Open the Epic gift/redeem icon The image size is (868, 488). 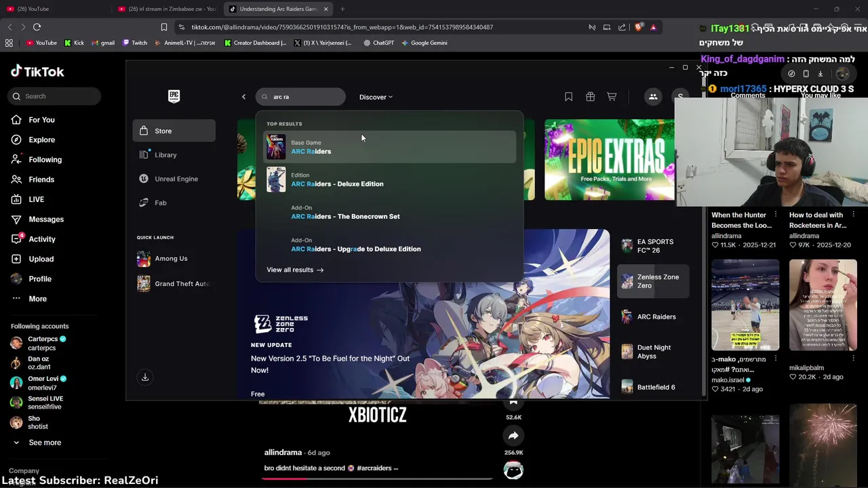pyautogui.click(x=590, y=97)
